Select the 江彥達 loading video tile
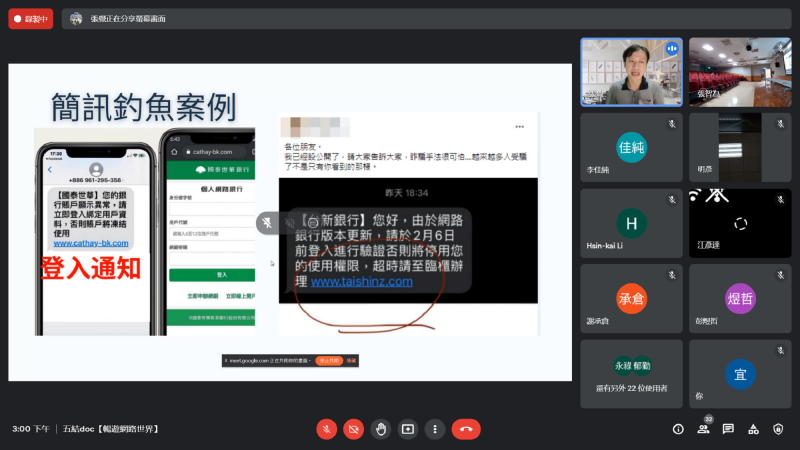The height and width of the screenshot is (450, 800). [x=740, y=223]
